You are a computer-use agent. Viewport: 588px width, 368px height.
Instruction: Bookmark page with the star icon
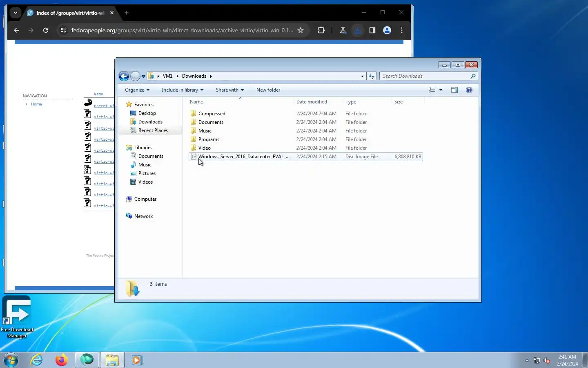click(301, 30)
